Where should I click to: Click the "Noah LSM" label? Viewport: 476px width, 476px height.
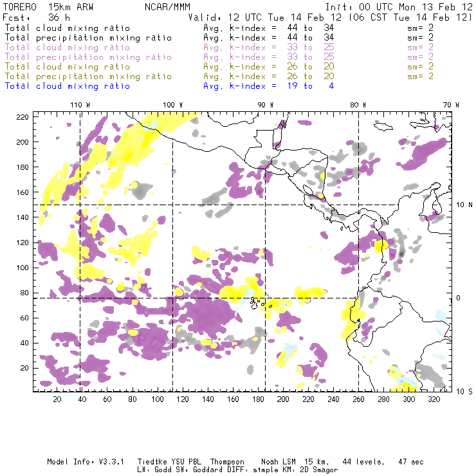(279, 462)
